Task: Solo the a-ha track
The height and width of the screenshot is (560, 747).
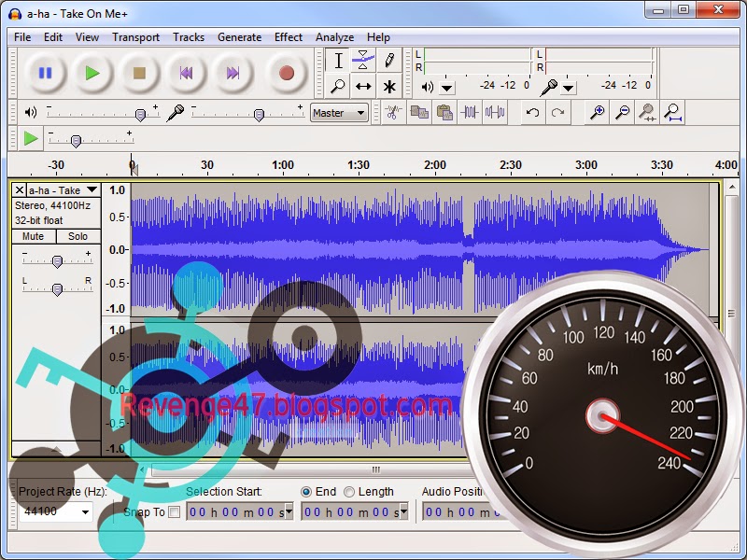Action: coord(78,236)
